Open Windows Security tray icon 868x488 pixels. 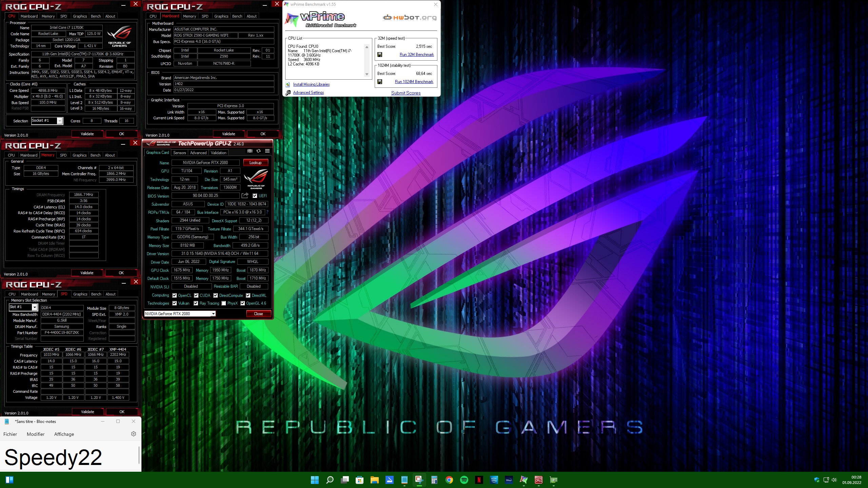tap(817, 480)
